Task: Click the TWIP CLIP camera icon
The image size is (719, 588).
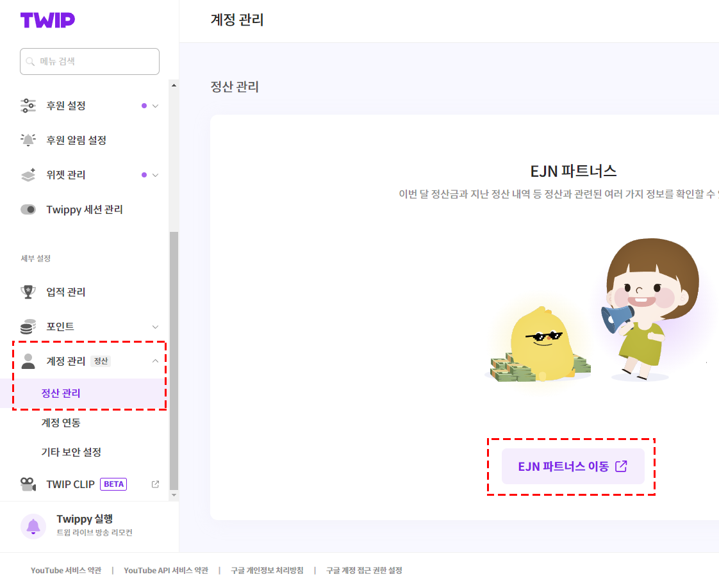Action: tap(28, 484)
